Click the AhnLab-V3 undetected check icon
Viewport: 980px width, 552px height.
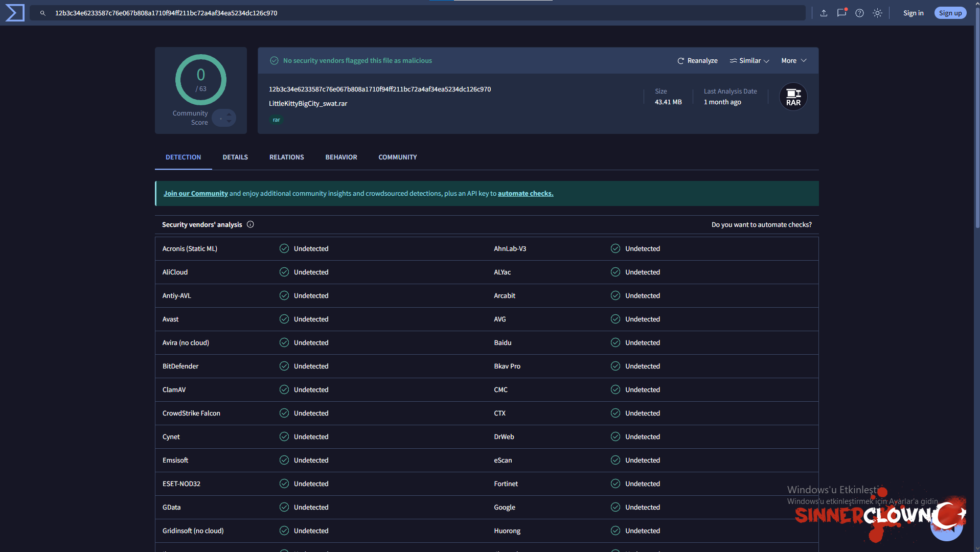coord(616,249)
